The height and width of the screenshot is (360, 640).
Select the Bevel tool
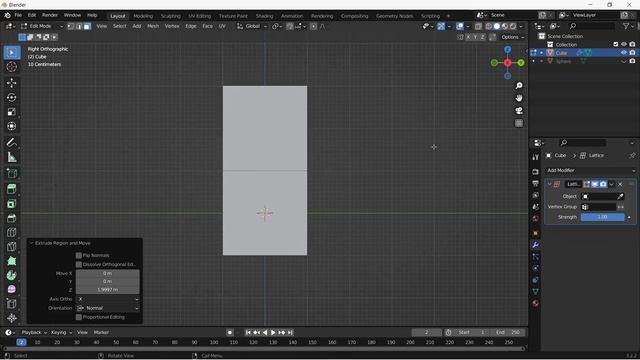11,218
